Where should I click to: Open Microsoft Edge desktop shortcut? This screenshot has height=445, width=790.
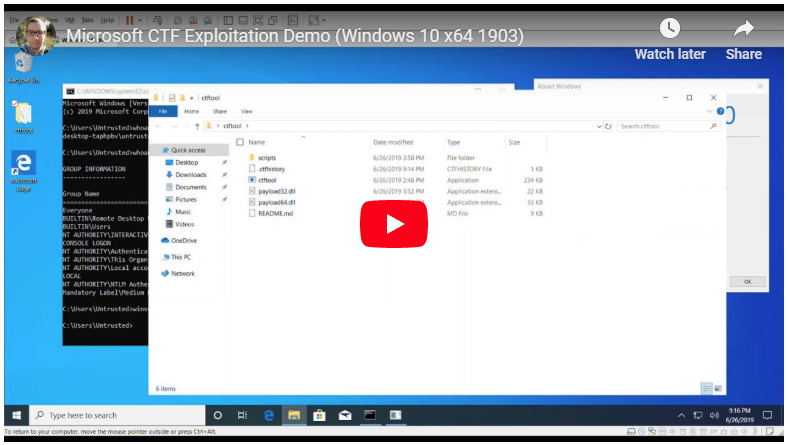coord(23,172)
